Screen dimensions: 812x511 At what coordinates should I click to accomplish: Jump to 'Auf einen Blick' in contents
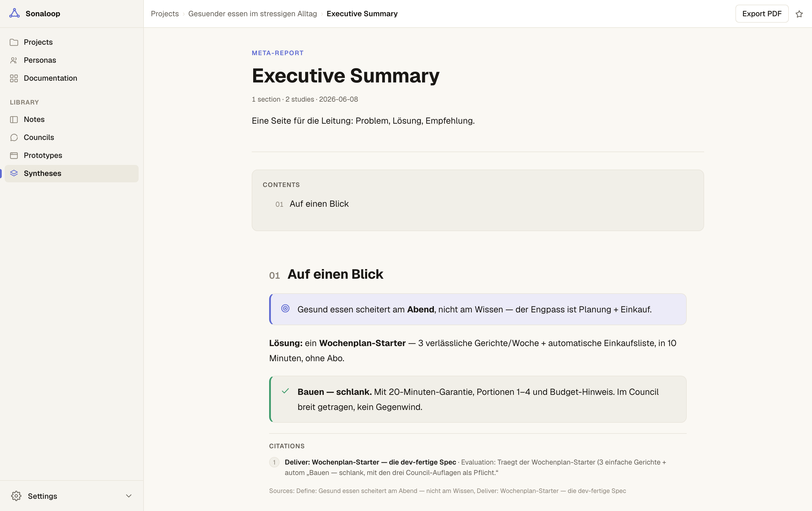319,204
